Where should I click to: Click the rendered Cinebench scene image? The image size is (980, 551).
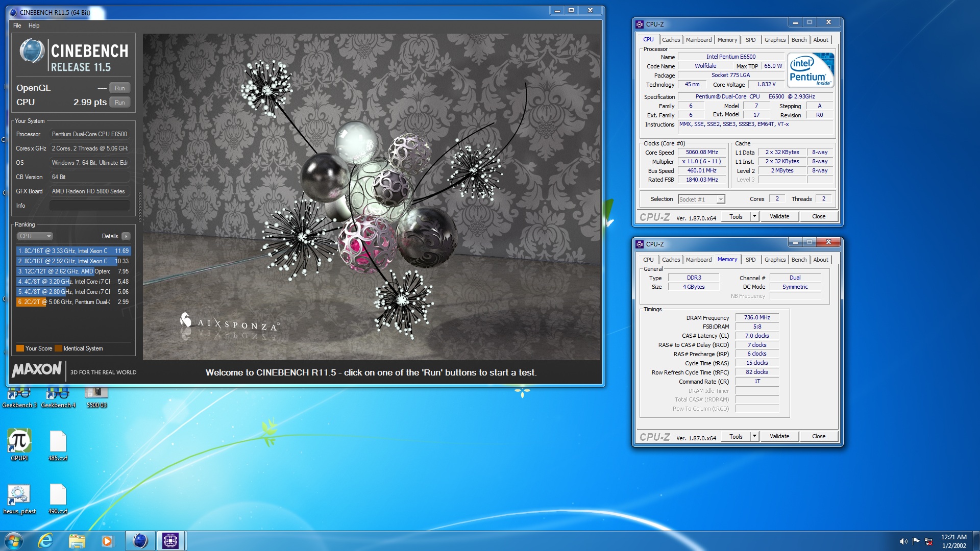pos(372,197)
